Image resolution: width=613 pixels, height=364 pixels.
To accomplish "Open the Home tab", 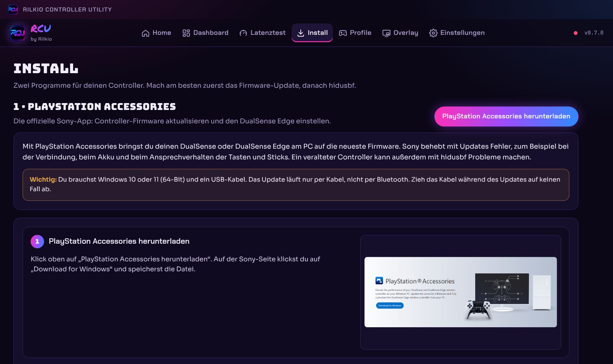I will coord(156,33).
